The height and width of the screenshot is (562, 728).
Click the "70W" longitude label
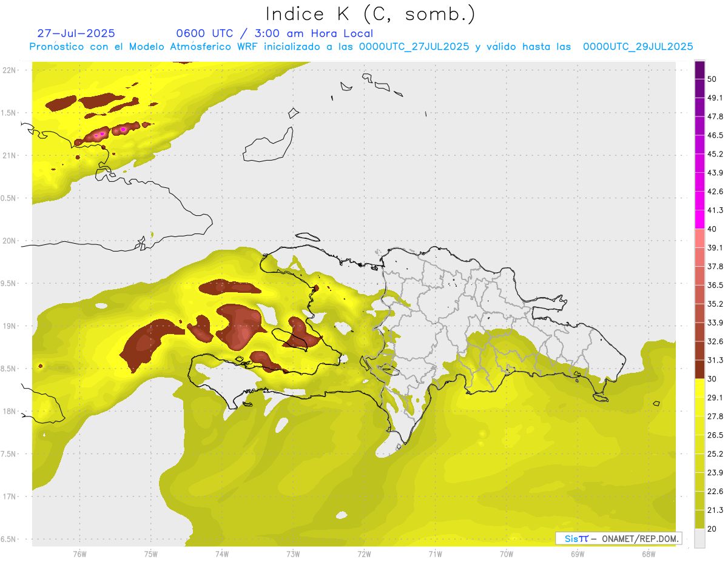tap(507, 554)
